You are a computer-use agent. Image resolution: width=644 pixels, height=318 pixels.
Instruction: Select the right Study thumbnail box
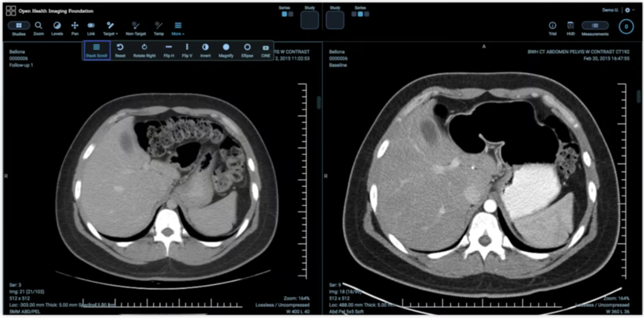tap(335, 20)
